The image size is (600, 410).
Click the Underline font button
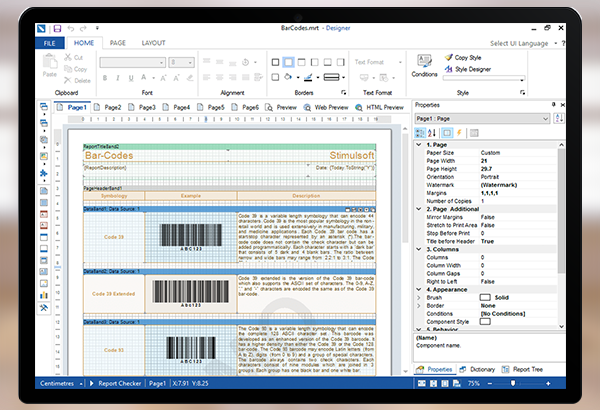[131, 78]
